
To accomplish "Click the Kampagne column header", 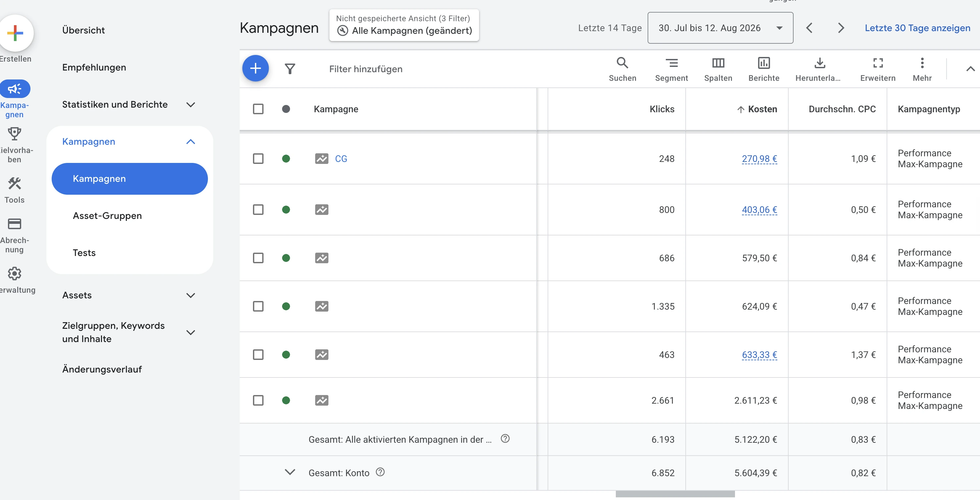I will [336, 109].
